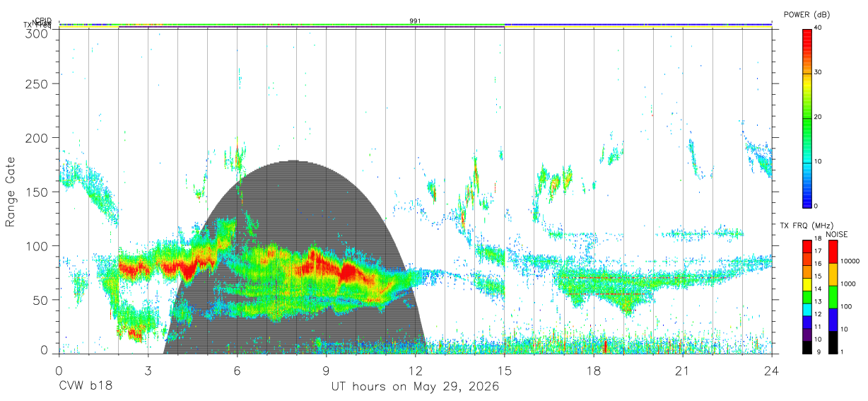868x401 pixels.
Task: Click the 30 label on power scale
Action: [x=818, y=73]
